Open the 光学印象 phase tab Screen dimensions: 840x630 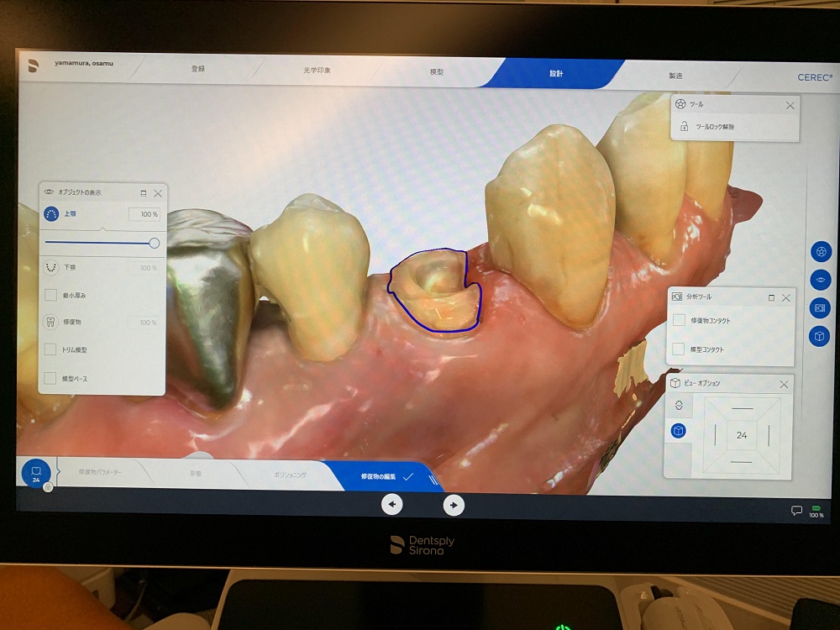click(318, 71)
